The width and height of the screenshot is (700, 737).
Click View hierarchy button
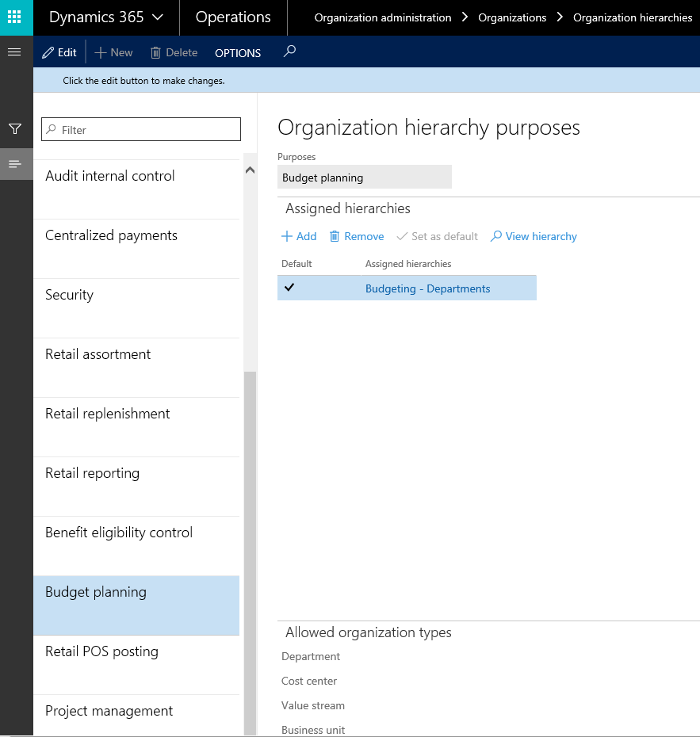534,236
